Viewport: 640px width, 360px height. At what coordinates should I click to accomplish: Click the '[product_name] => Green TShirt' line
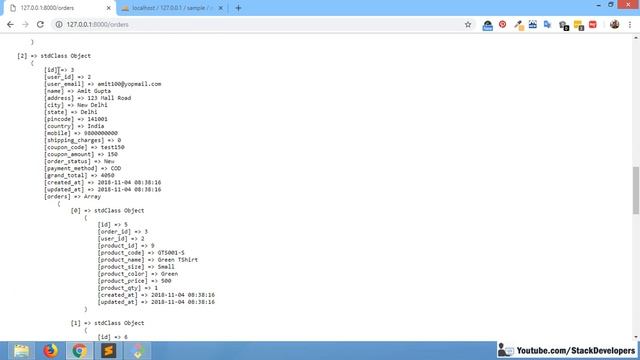[x=148, y=260]
